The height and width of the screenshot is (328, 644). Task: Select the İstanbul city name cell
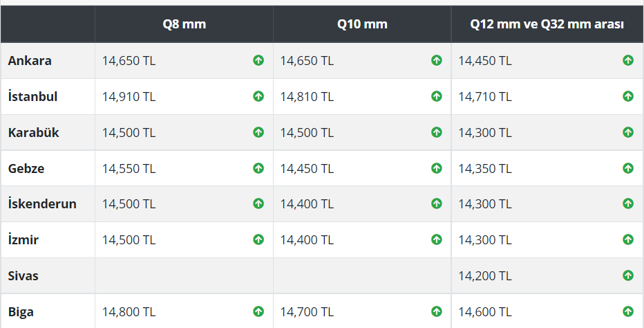(x=32, y=96)
